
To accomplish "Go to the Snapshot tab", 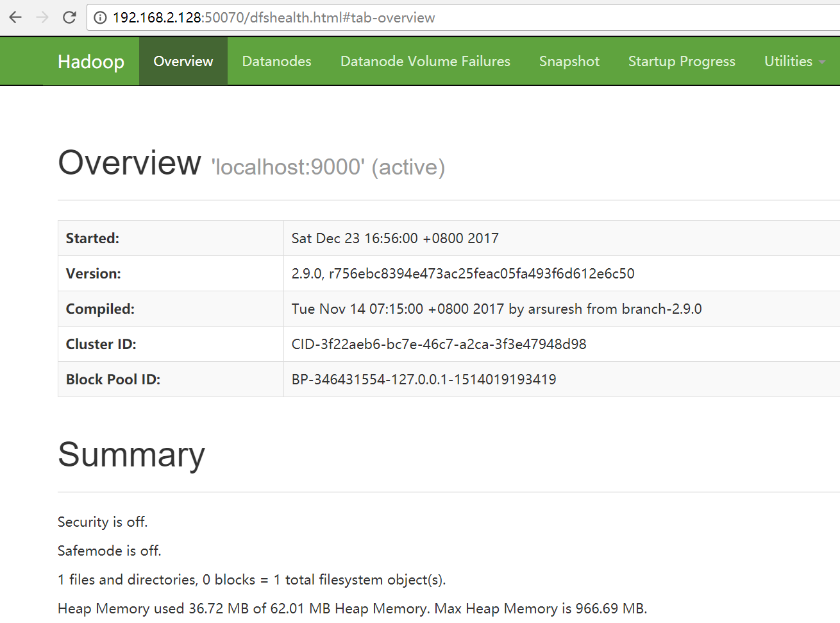I will (569, 62).
